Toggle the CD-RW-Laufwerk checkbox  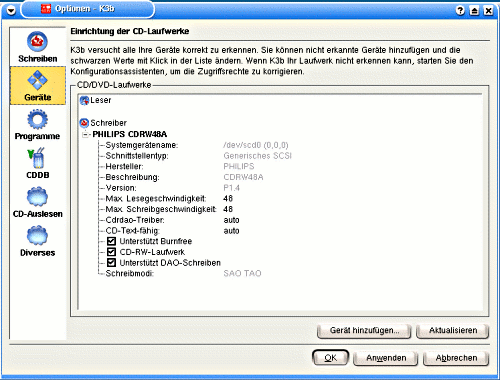(111, 252)
